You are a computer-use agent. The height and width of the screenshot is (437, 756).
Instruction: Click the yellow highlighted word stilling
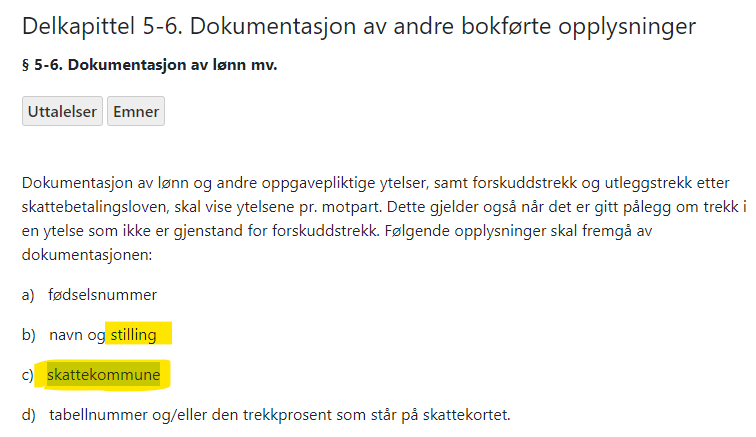click(140, 335)
